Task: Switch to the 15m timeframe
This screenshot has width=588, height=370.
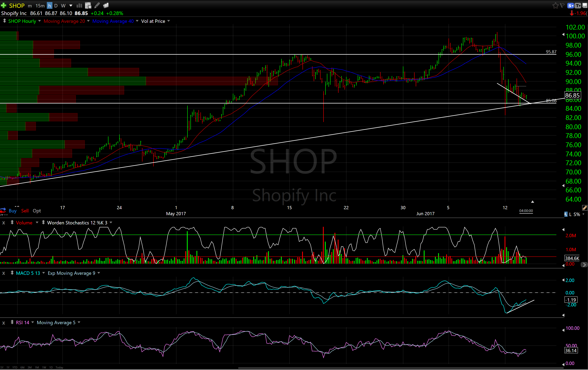Action: [x=40, y=6]
